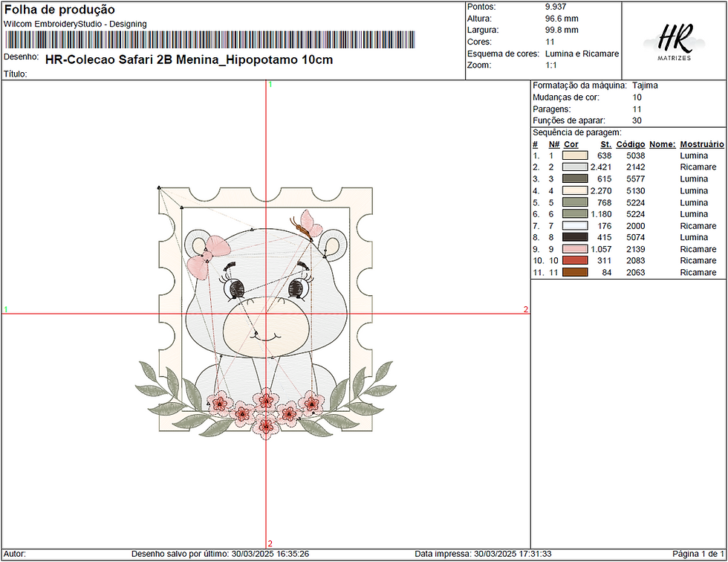This screenshot has width=728, height=562.
Task: Click the 'Funções de aparar:' label
Action: pyautogui.click(x=569, y=120)
